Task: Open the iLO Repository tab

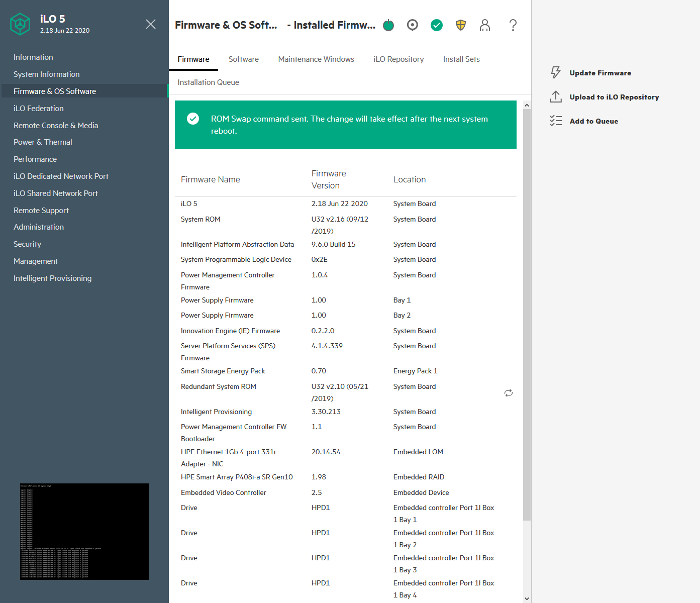Action: tap(398, 59)
